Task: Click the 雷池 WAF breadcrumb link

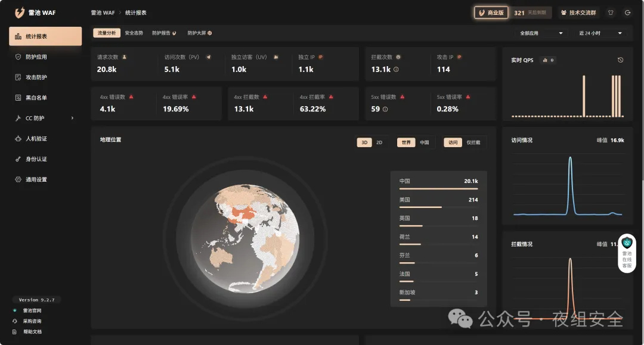Action: coord(103,13)
